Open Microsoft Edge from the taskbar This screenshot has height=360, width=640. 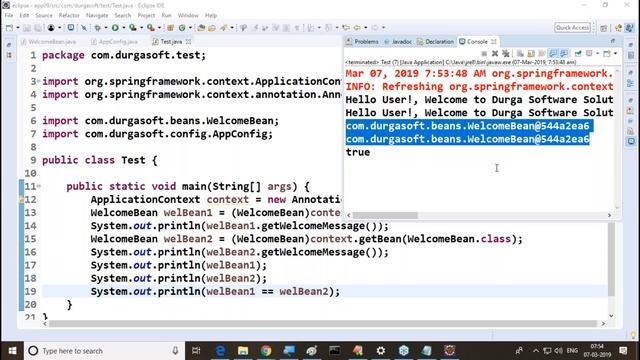pyautogui.click(x=220, y=351)
